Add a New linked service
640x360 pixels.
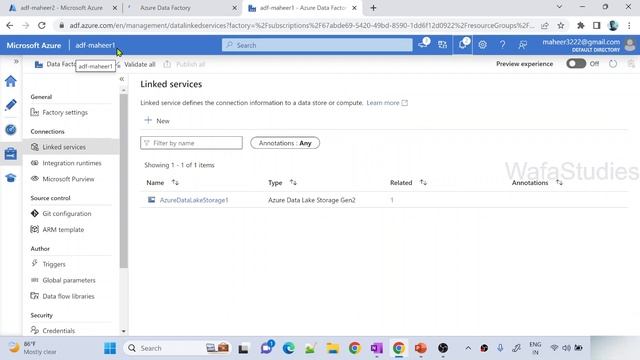click(x=157, y=121)
